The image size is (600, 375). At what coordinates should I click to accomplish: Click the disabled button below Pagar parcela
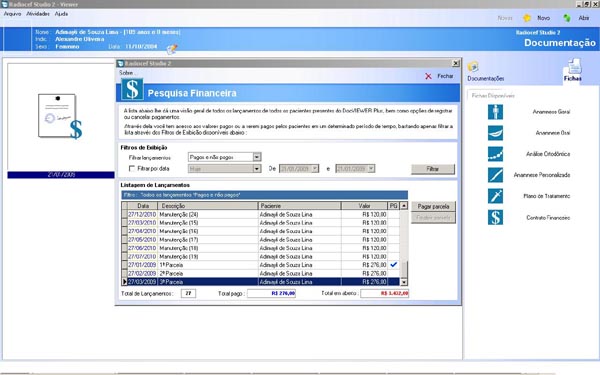[433, 218]
